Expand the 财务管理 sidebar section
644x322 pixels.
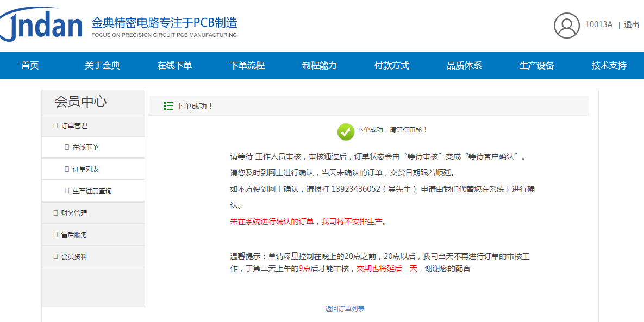click(74, 213)
